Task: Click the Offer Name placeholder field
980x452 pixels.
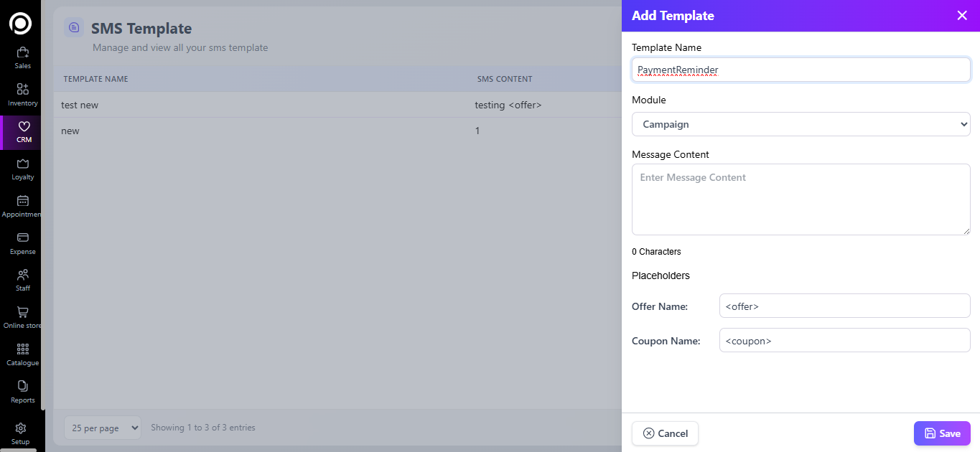Action: click(x=844, y=306)
